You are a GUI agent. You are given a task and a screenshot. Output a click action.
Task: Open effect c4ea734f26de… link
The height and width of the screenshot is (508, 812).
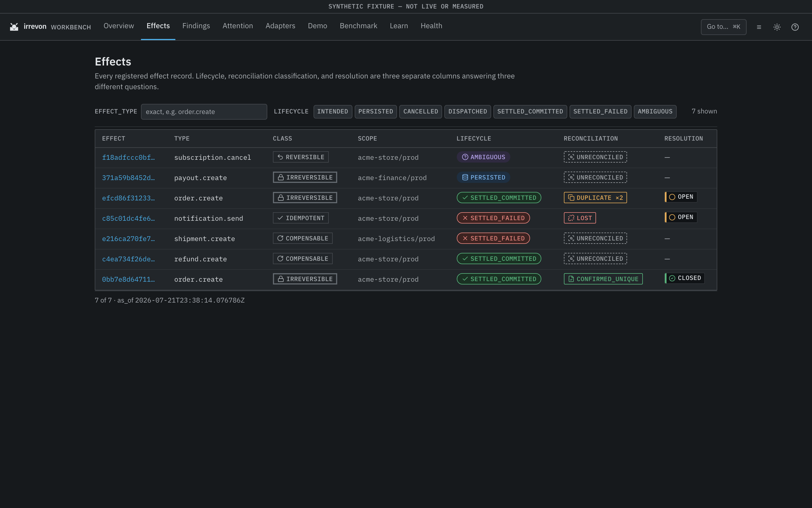coord(129,259)
